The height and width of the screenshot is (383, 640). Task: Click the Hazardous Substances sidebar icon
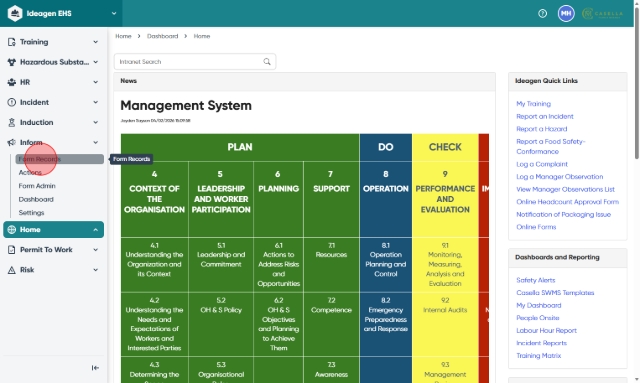(x=11, y=62)
